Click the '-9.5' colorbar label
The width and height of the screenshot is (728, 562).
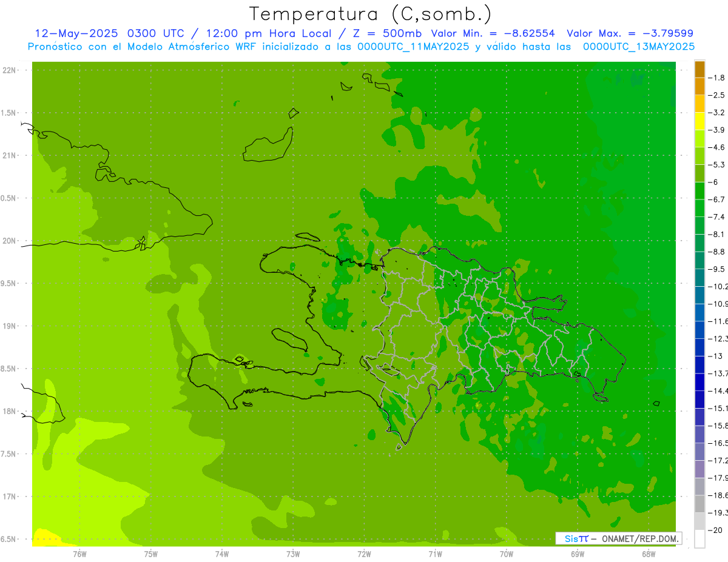point(716,269)
